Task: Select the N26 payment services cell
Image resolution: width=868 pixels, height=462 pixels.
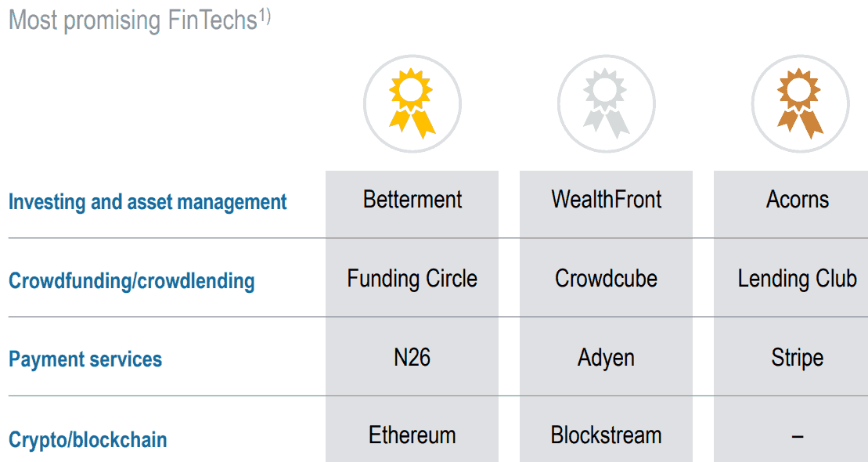Action: (x=412, y=357)
